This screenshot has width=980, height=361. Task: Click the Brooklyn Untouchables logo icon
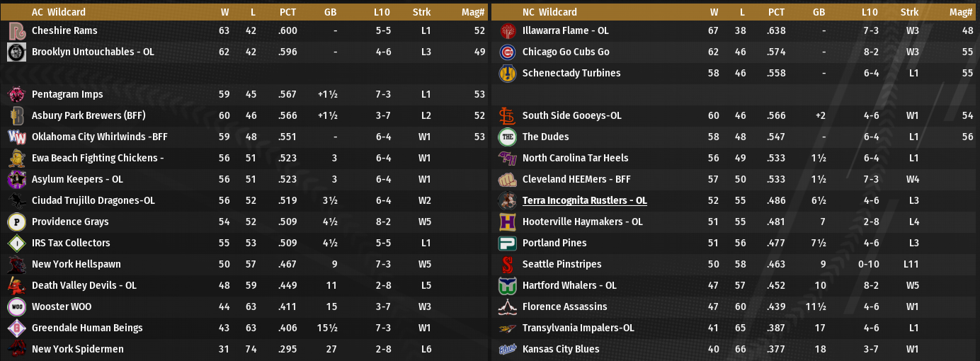(17, 52)
